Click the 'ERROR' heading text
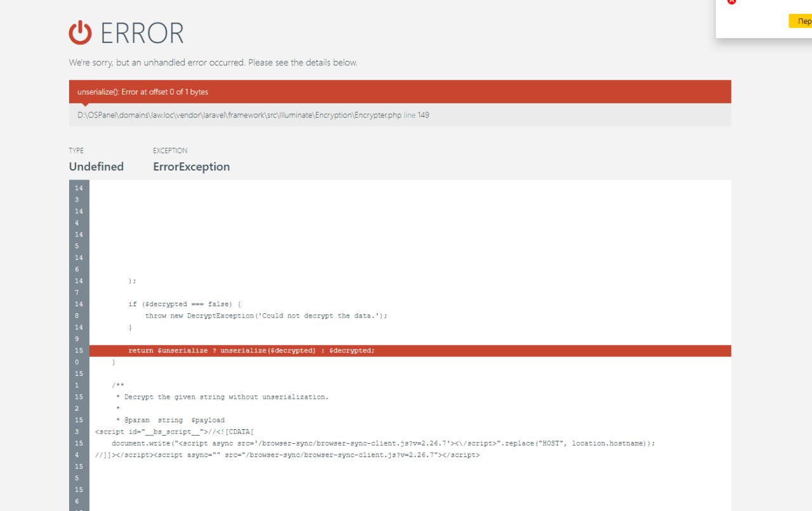The width and height of the screenshot is (812, 511). [x=142, y=33]
